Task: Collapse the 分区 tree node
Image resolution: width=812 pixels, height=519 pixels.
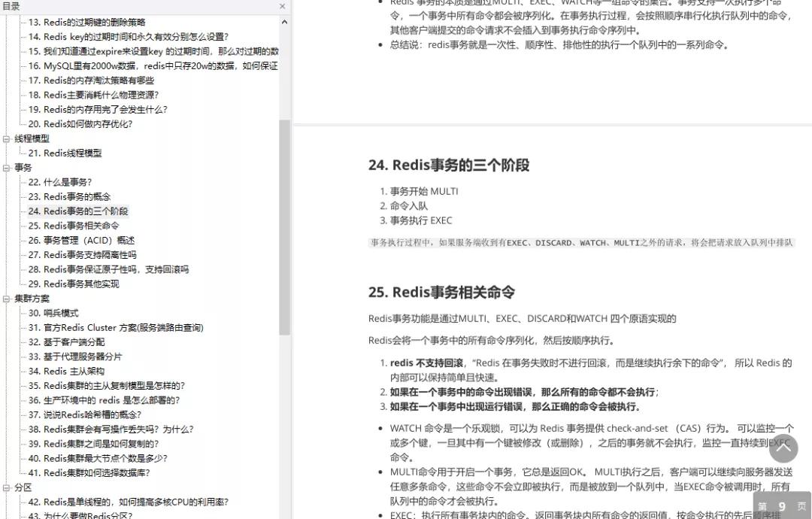Action: (x=6, y=487)
